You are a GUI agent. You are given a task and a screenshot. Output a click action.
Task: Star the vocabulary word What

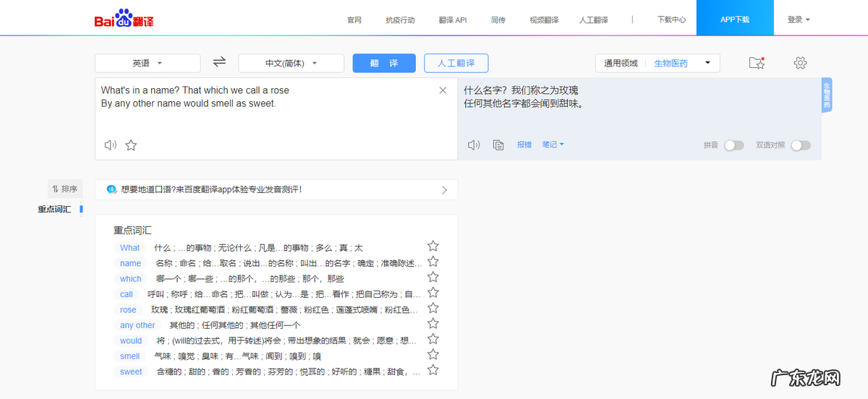click(x=433, y=246)
